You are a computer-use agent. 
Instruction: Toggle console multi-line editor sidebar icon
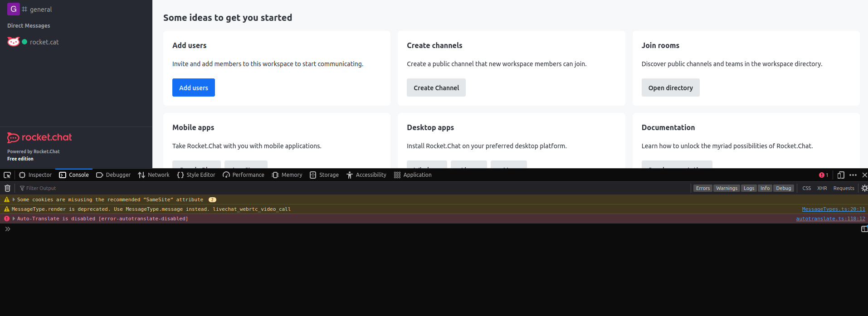coord(864,229)
